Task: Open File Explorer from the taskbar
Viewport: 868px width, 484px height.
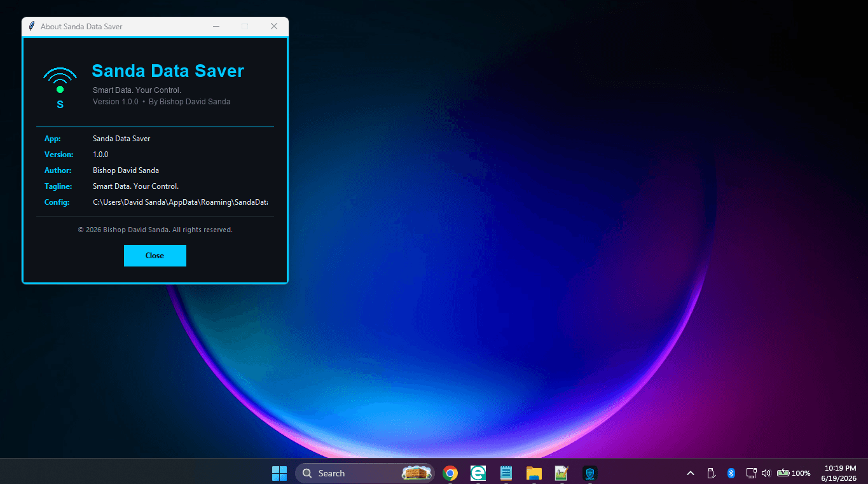Action: 534,473
